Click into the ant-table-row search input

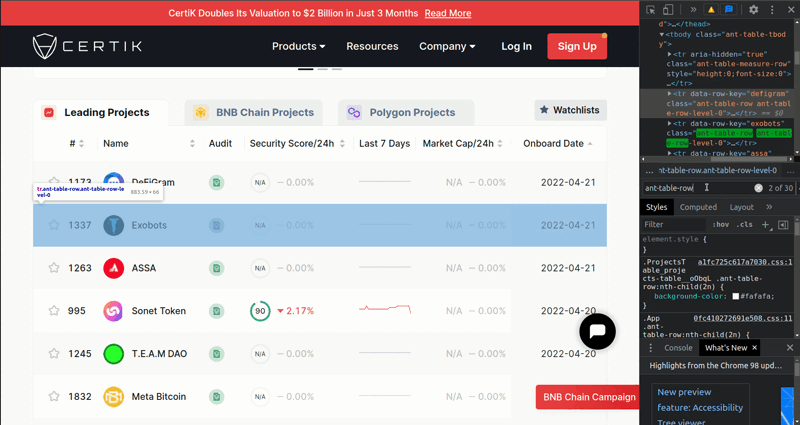click(697, 188)
